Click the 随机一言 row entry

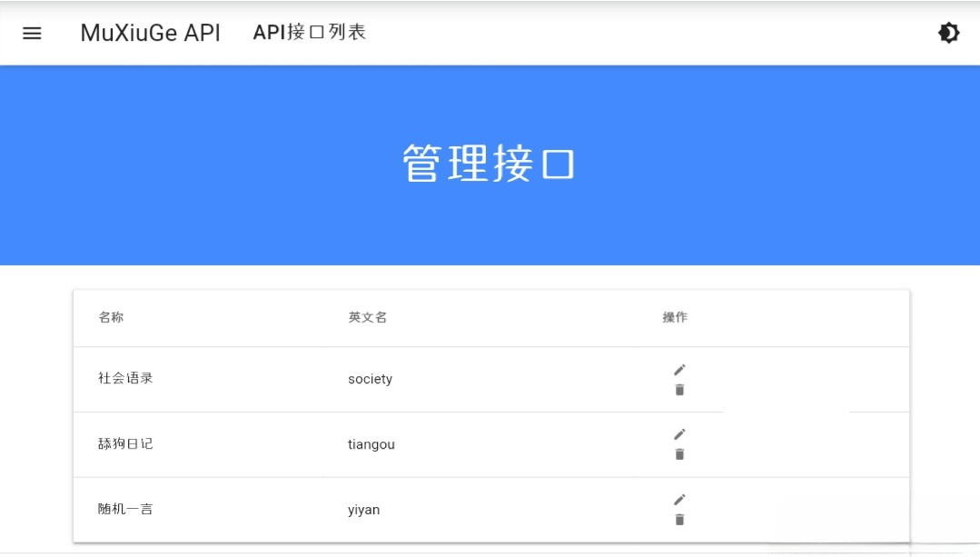(125, 510)
